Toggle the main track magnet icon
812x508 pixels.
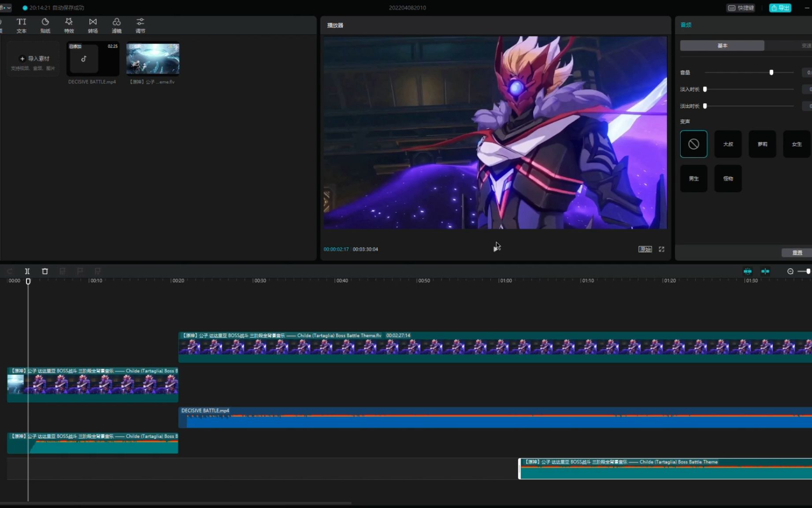[748, 271]
